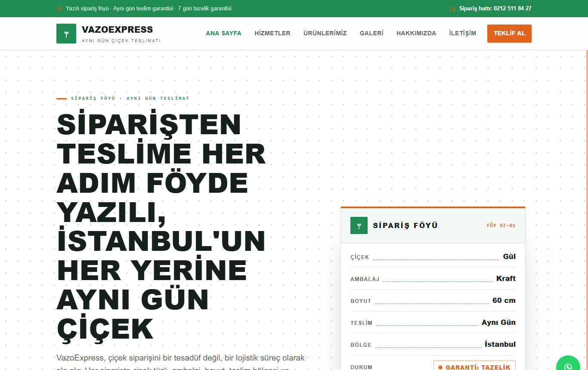The height and width of the screenshot is (370, 588).
Task: Click the TESLİM row label
Action: click(x=362, y=323)
